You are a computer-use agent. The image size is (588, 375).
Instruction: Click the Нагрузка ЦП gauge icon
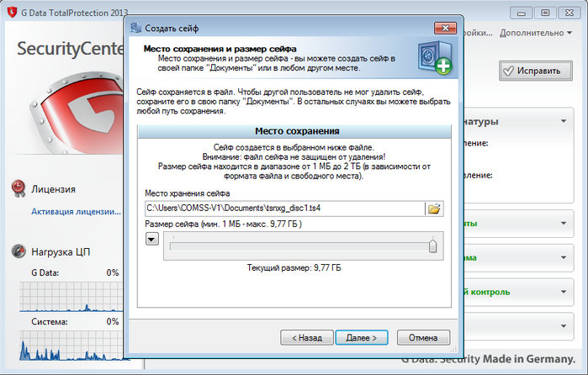19,251
